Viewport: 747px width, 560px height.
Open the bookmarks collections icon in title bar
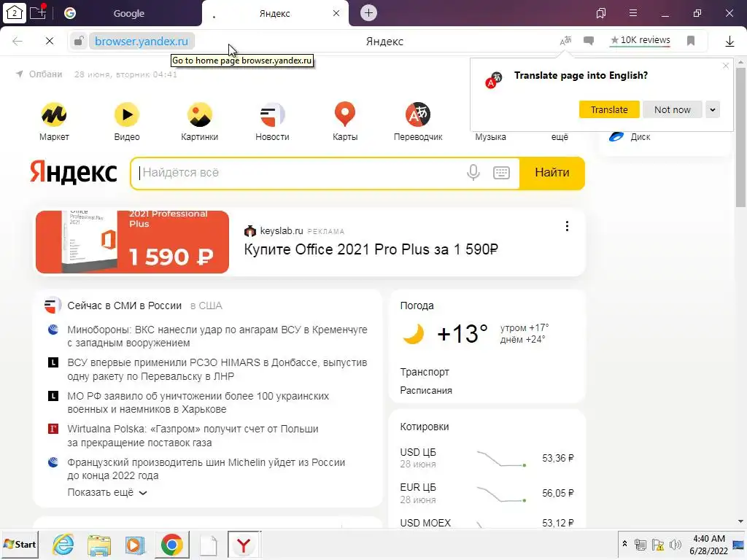pyautogui.click(x=601, y=13)
